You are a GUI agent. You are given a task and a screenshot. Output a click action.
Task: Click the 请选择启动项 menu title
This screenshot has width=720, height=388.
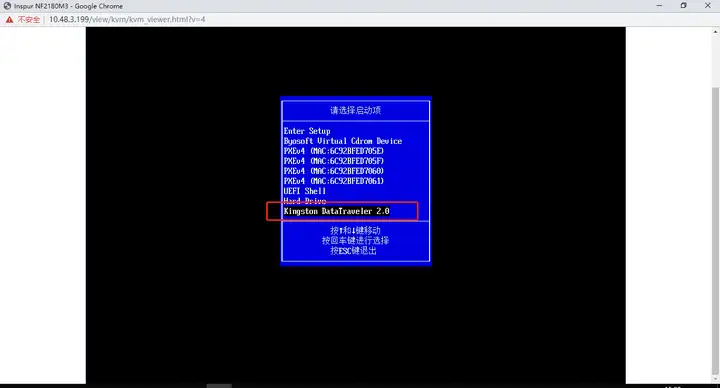click(355, 110)
